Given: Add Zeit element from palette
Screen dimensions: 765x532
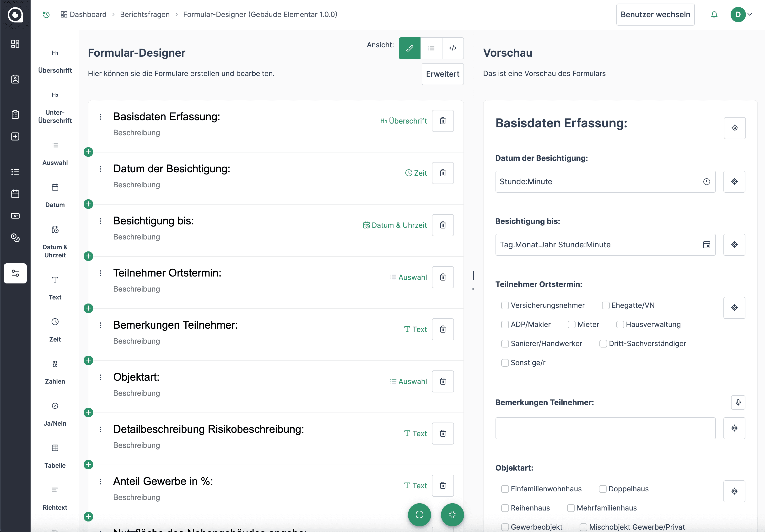Looking at the screenshot, I should tap(55, 330).
